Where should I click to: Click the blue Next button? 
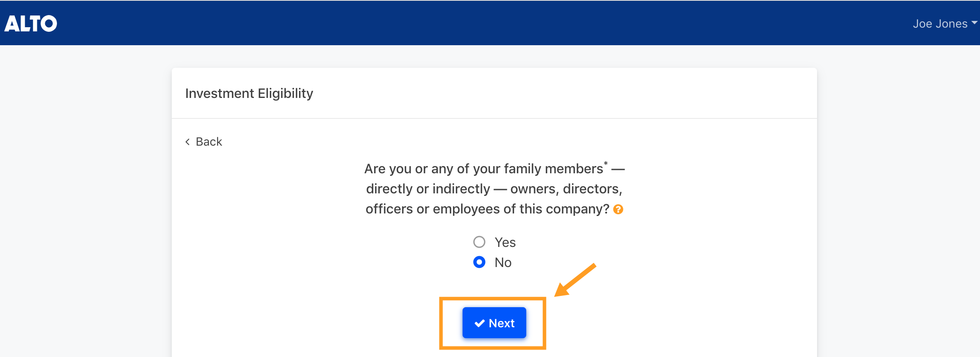click(494, 323)
